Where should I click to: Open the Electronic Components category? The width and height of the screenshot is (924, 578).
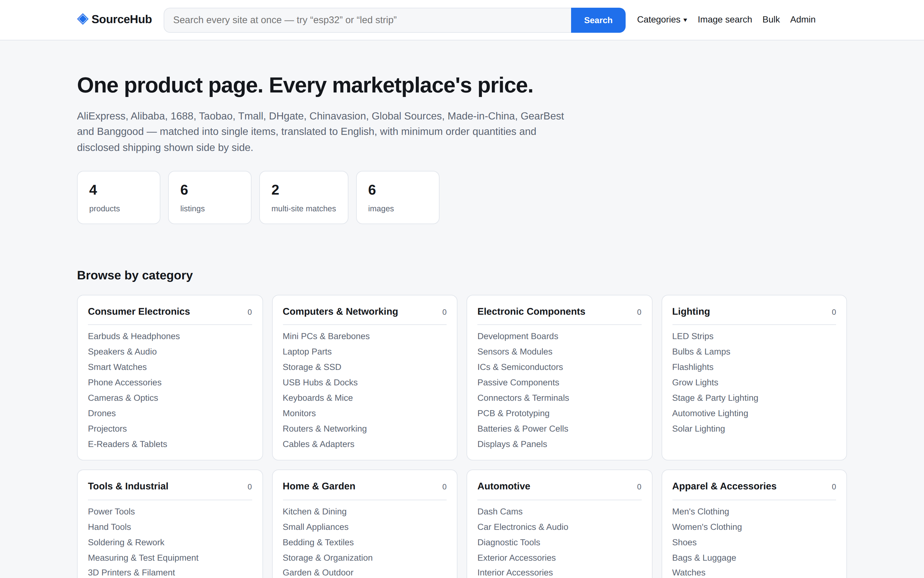coord(531,311)
